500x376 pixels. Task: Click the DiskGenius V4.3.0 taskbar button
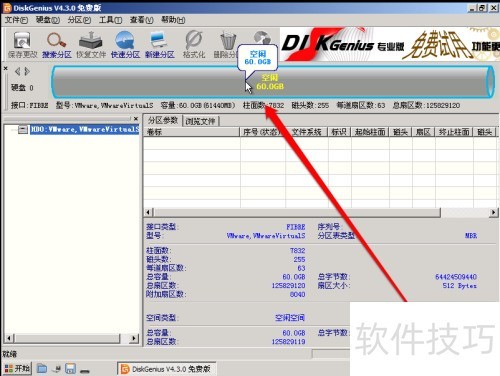point(166,369)
